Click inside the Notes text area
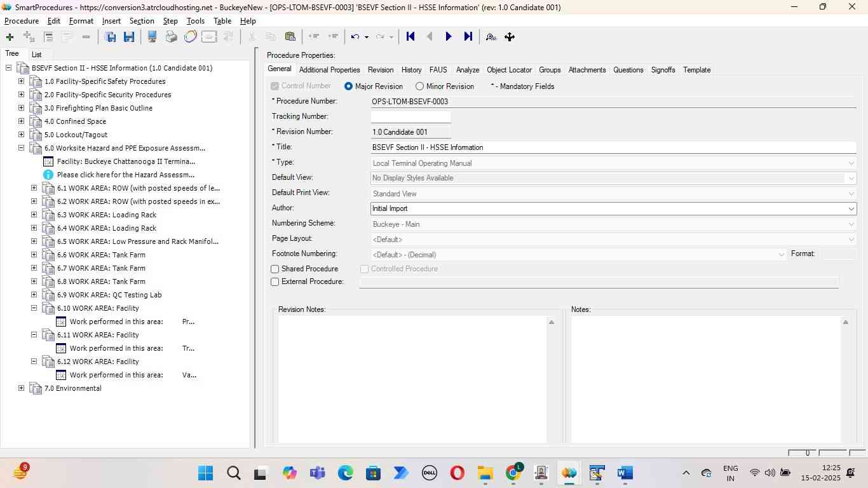Image resolution: width=868 pixels, height=488 pixels. (705, 379)
